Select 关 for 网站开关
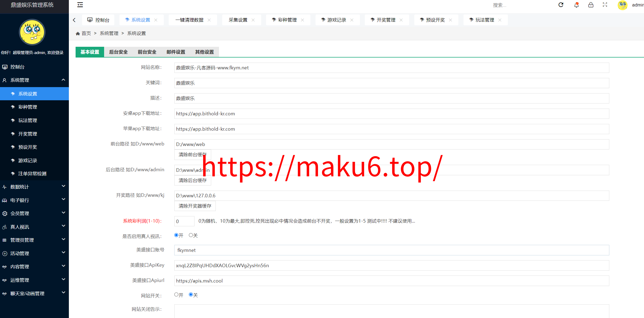Viewport: 644px width, 318px height. [x=191, y=295]
